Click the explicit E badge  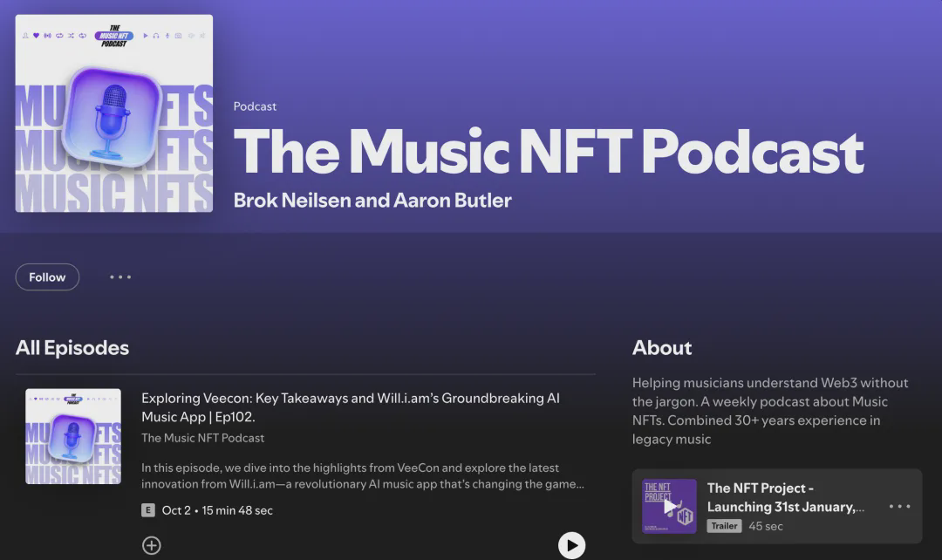(x=147, y=510)
